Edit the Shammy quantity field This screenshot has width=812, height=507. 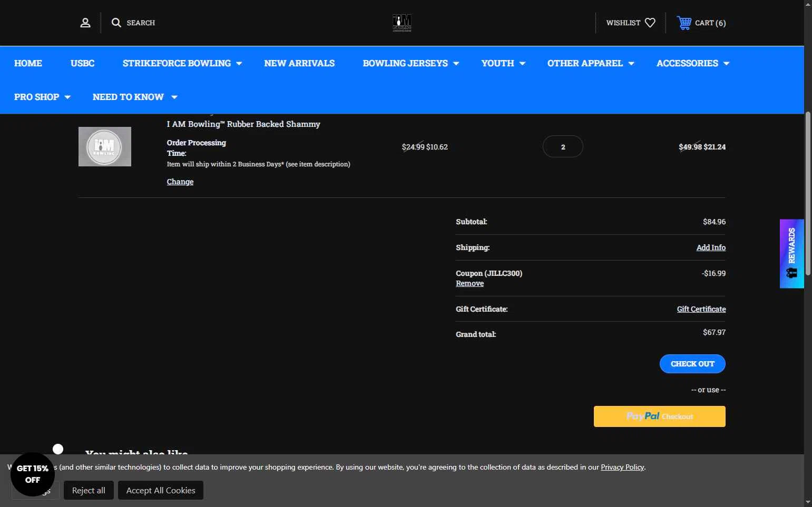point(563,146)
